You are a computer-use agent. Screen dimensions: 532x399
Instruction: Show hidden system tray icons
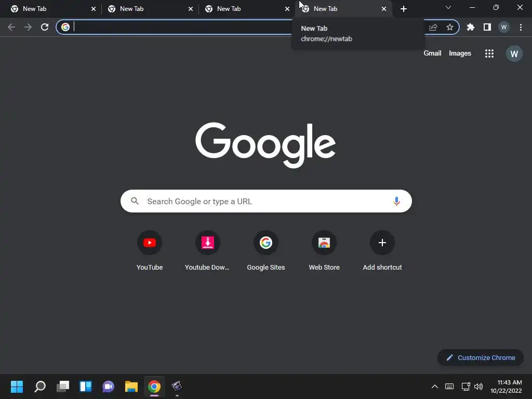pos(435,387)
